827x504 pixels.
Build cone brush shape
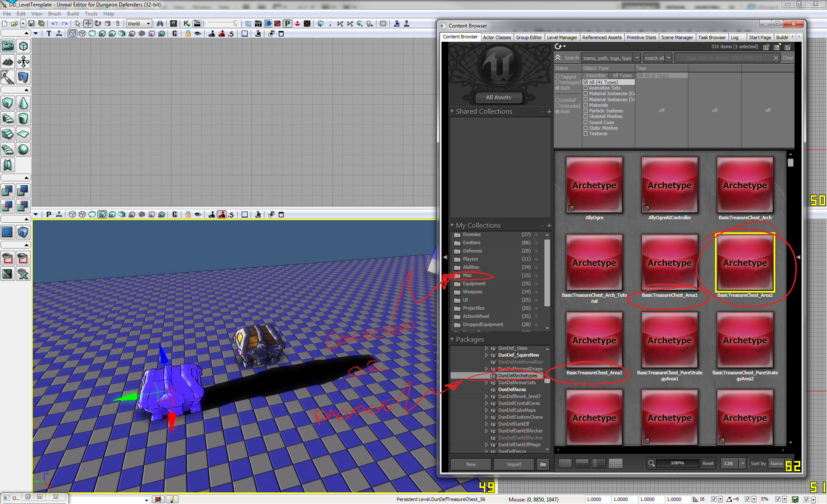(23, 103)
